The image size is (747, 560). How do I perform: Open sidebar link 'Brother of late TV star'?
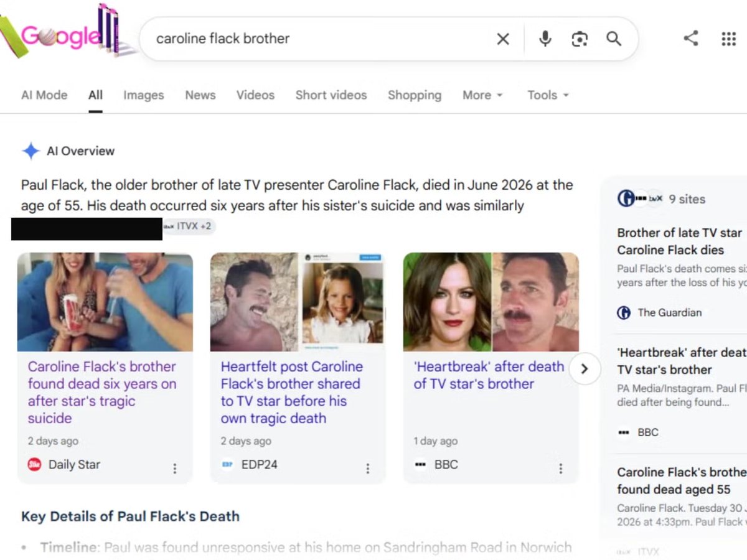[681, 241]
